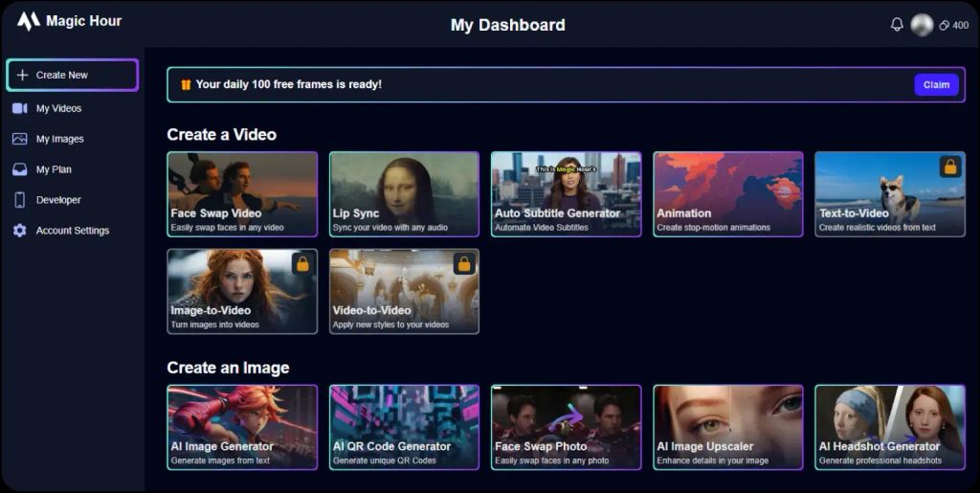Click the lock icon on Text-to-Video

(949, 167)
